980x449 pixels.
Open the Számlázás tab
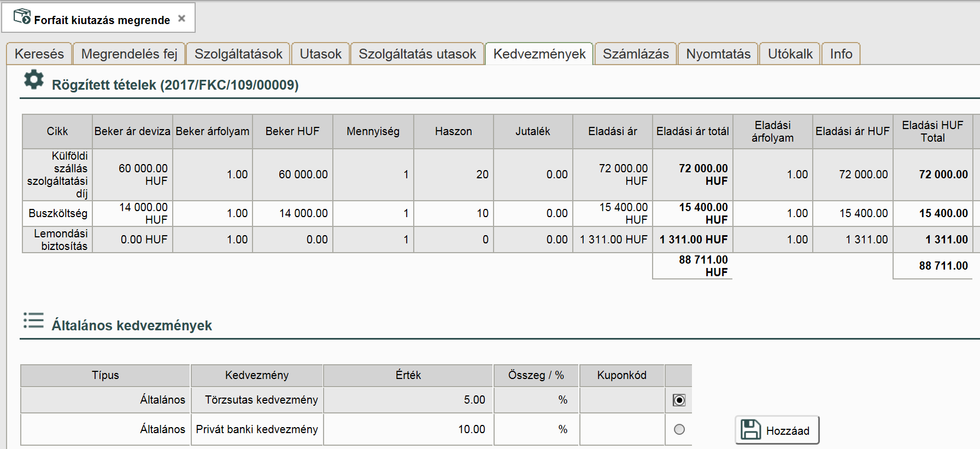pyautogui.click(x=636, y=54)
